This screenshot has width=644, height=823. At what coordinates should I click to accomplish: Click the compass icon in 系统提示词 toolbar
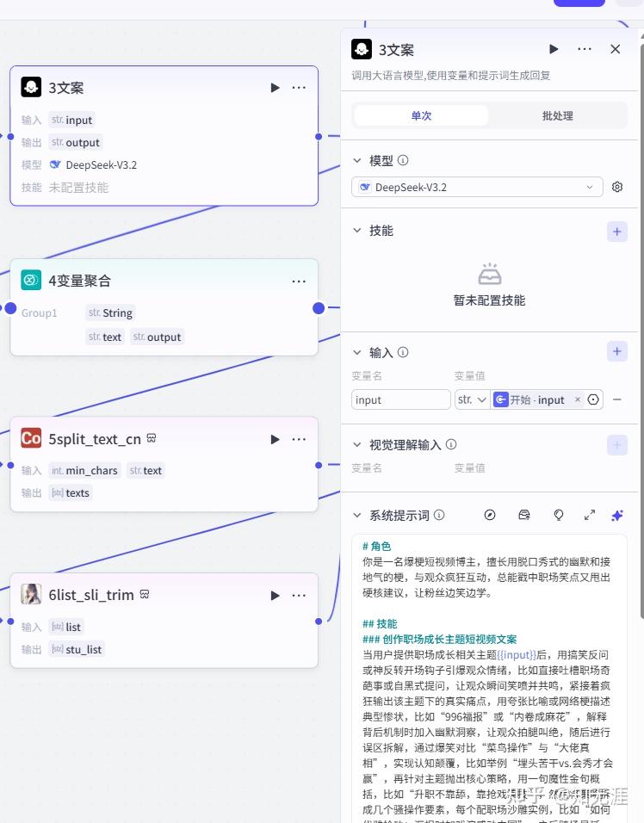pos(490,515)
